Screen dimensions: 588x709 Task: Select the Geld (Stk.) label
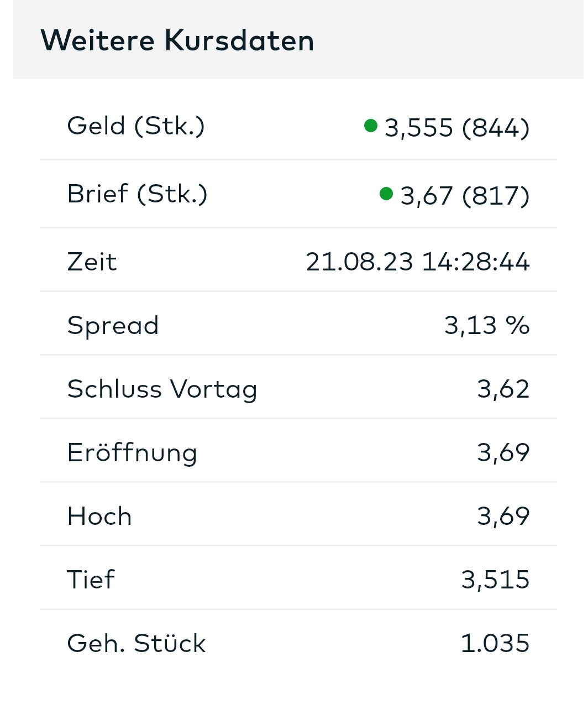136,126
